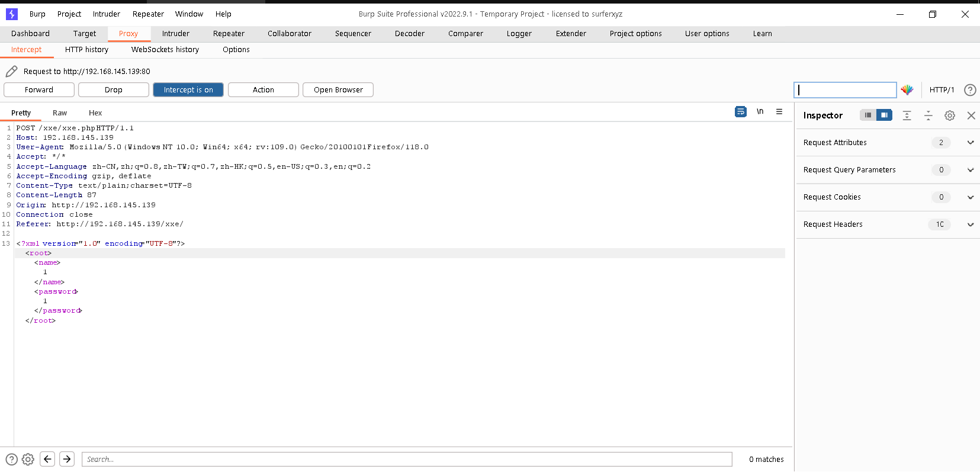
Task: Select the Intercept sub-tab
Action: pos(27,50)
